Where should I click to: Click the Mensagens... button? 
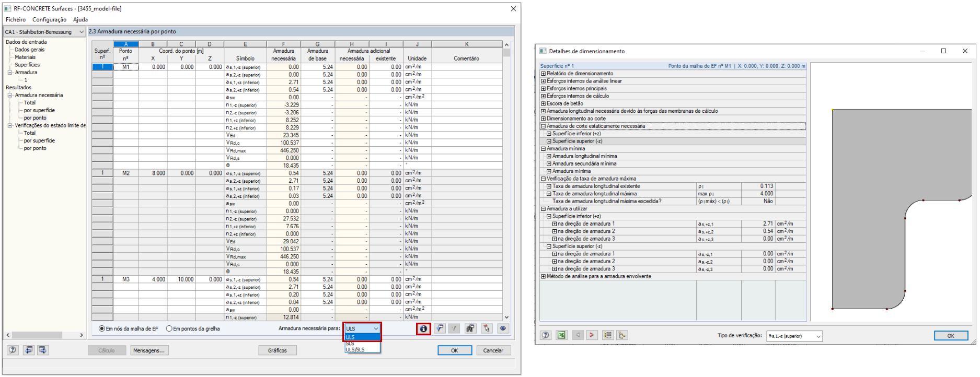point(149,350)
